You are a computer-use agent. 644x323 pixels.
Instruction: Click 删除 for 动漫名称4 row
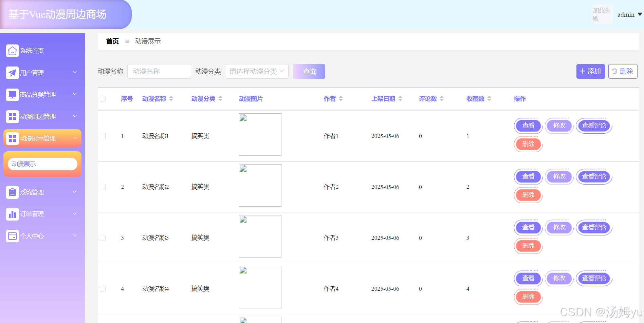(x=528, y=297)
